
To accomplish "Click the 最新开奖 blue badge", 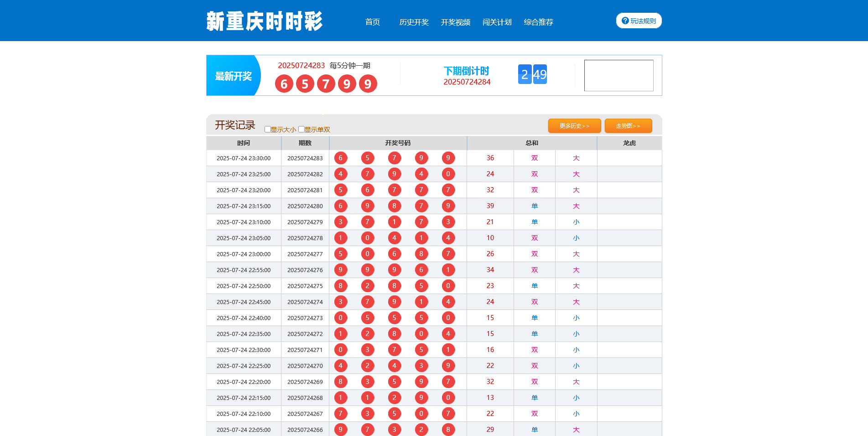I will click(233, 75).
